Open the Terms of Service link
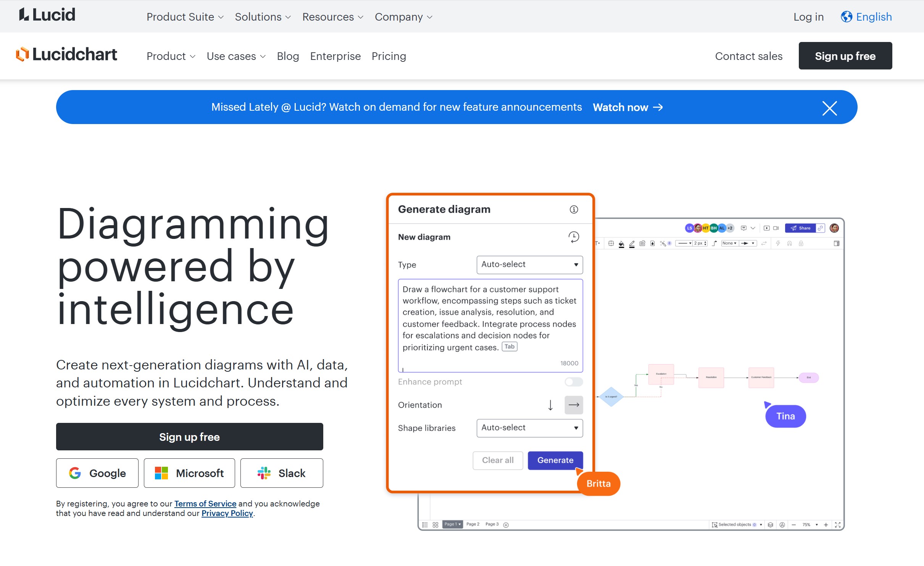 [205, 503]
